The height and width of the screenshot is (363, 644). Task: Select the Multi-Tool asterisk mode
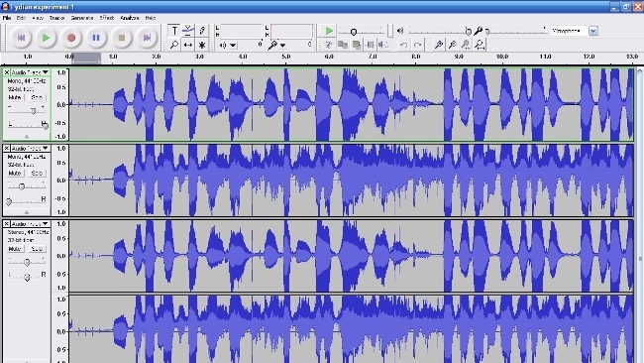pyautogui.click(x=202, y=45)
